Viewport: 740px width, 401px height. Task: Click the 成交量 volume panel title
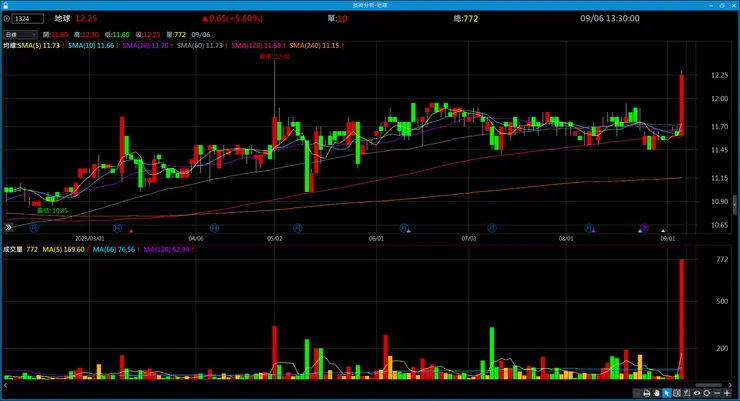point(13,249)
